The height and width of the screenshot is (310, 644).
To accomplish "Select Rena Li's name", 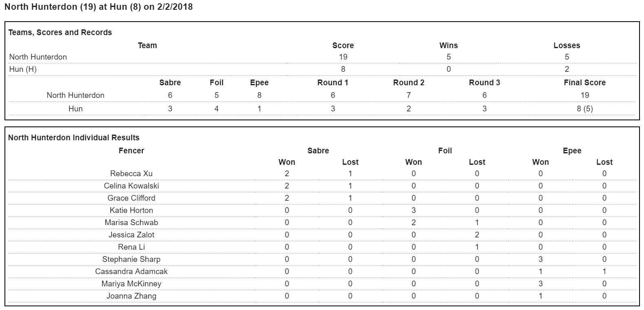I will point(131,247).
